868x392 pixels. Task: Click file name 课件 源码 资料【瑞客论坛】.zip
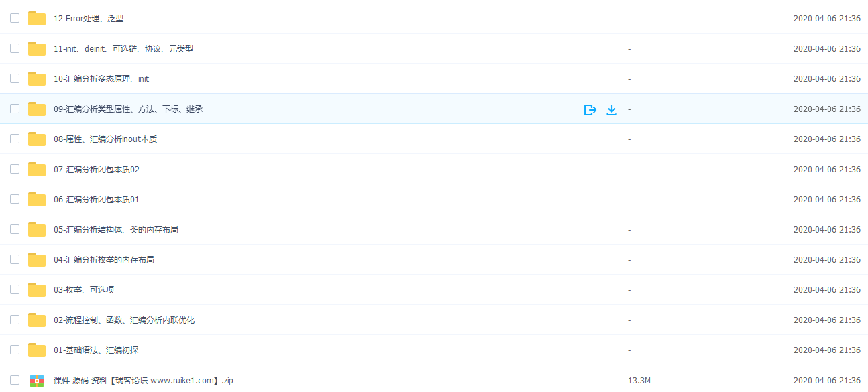click(144, 381)
